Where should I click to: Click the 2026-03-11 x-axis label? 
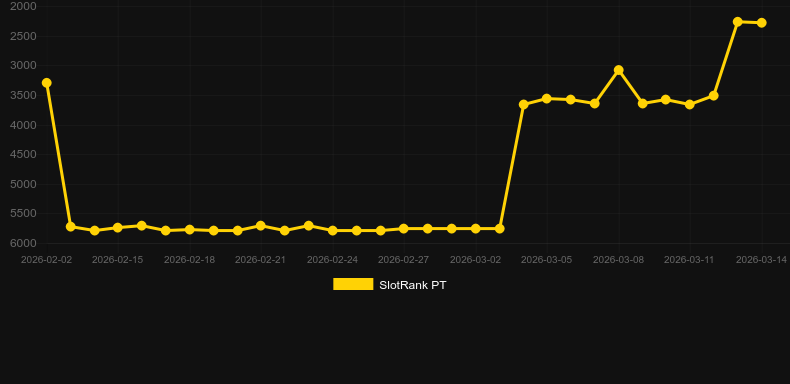tap(690, 260)
